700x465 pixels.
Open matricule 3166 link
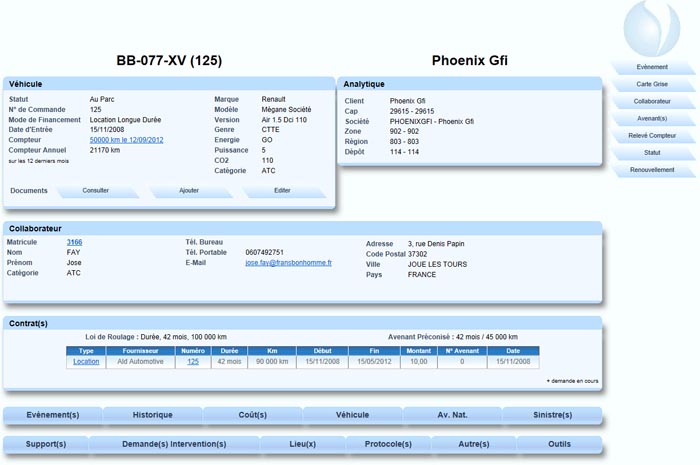(75, 242)
